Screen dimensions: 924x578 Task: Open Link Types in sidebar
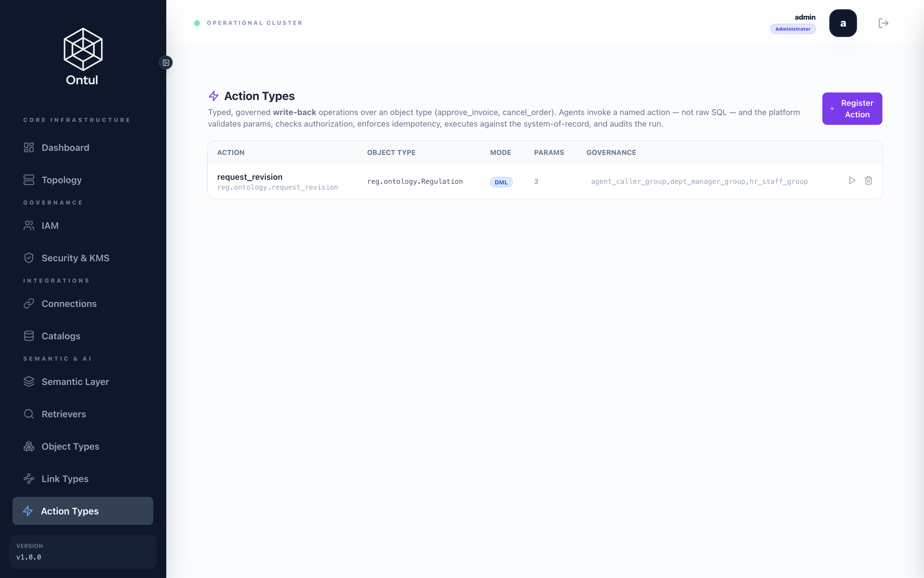[83, 479]
